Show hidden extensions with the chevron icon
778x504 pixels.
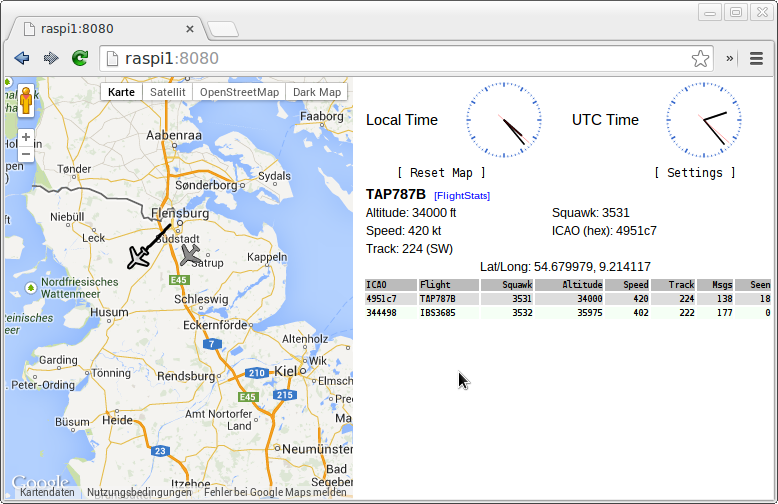tap(729, 59)
